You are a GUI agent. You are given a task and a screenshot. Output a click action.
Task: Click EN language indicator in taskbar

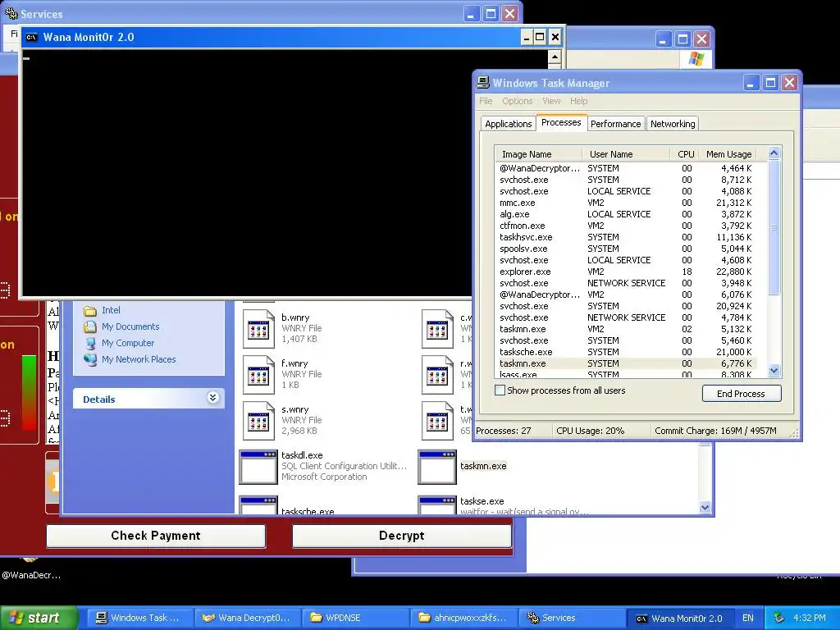click(748, 618)
